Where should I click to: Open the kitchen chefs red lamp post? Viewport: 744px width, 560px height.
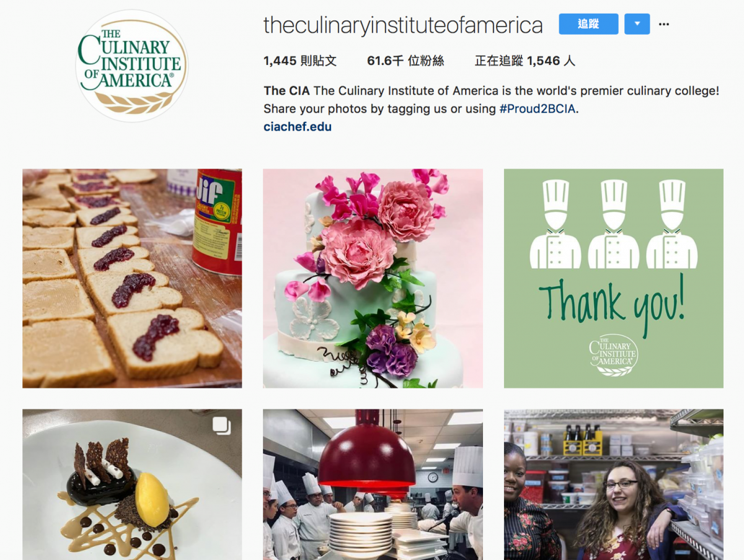tap(373, 484)
